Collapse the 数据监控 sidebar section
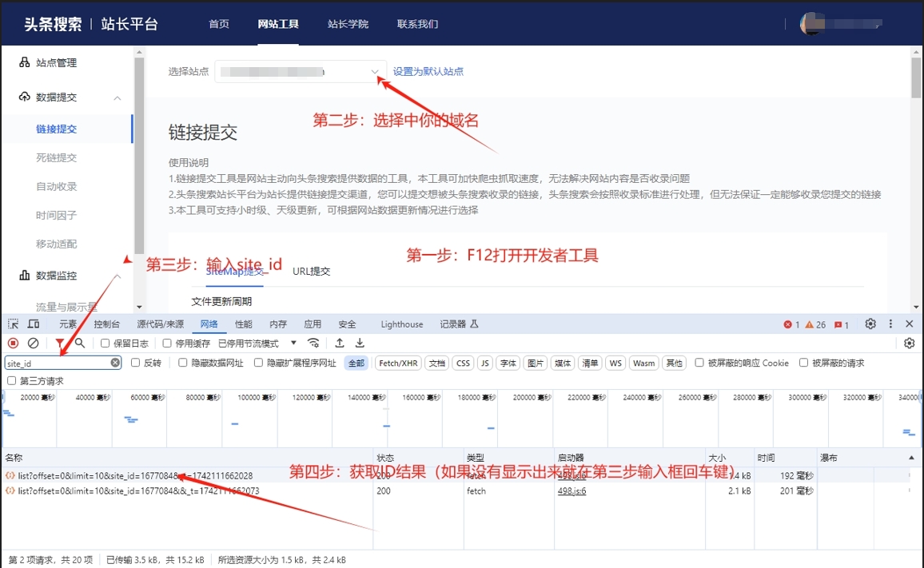Screen dimensions: 924x568 [117, 276]
